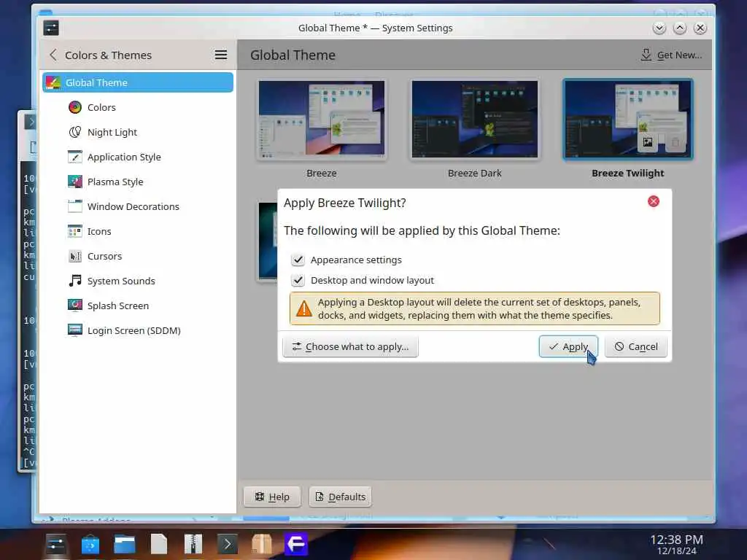Open the Colors settings icon
Image resolution: width=747 pixels, height=560 pixels.
75,107
